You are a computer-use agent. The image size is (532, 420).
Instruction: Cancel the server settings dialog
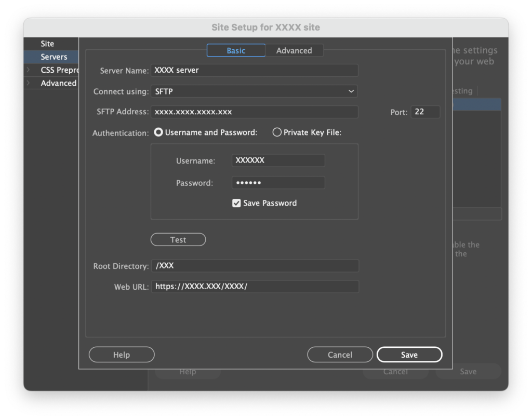point(340,355)
